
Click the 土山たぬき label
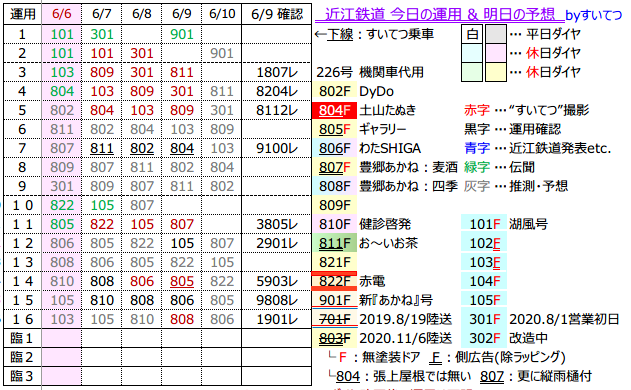tap(388, 110)
